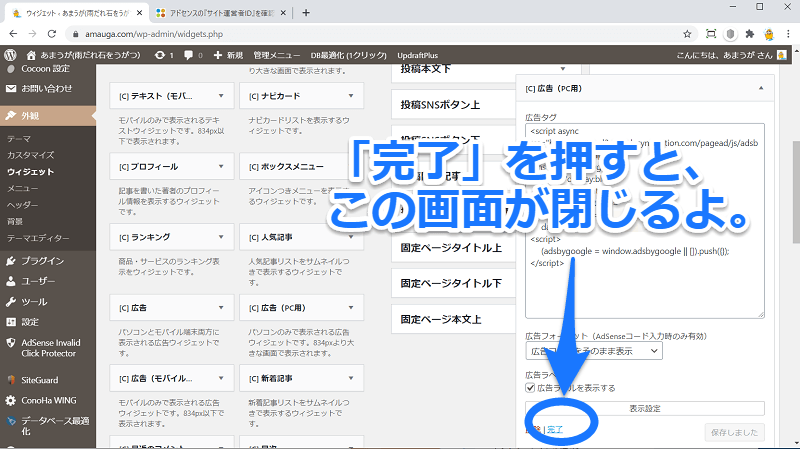Image resolution: width=800 pixels, height=449 pixels.
Task: Click the WordPress logo in admin bar
Action: coord(10,55)
